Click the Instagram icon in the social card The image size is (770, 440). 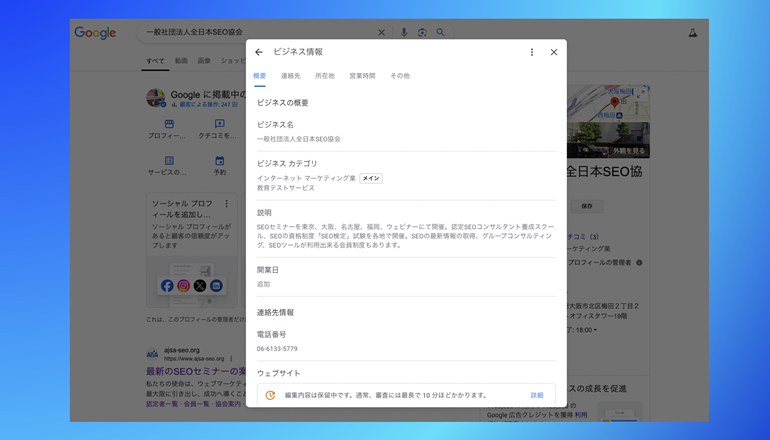point(184,286)
